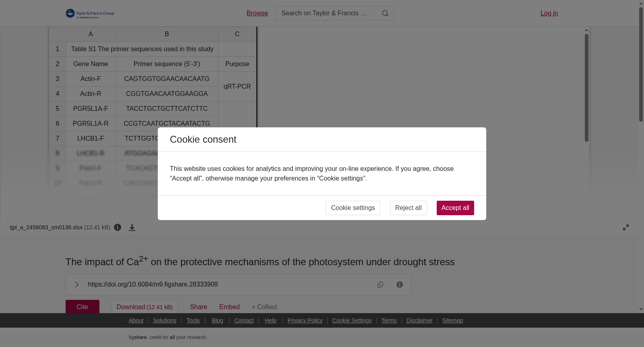644x347 pixels.
Task: Copy the DOI link with copy icon
Action: 380,285
